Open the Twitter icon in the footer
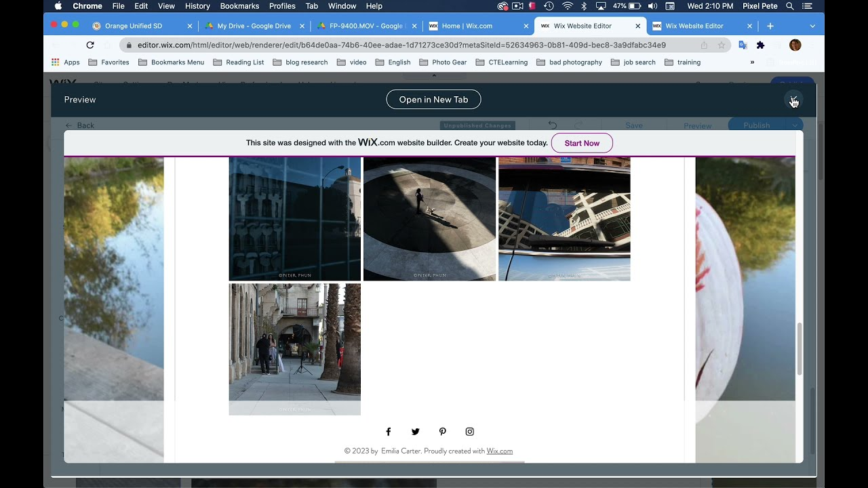The width and height of the screenshot is (868, 488). pos(416,431)
